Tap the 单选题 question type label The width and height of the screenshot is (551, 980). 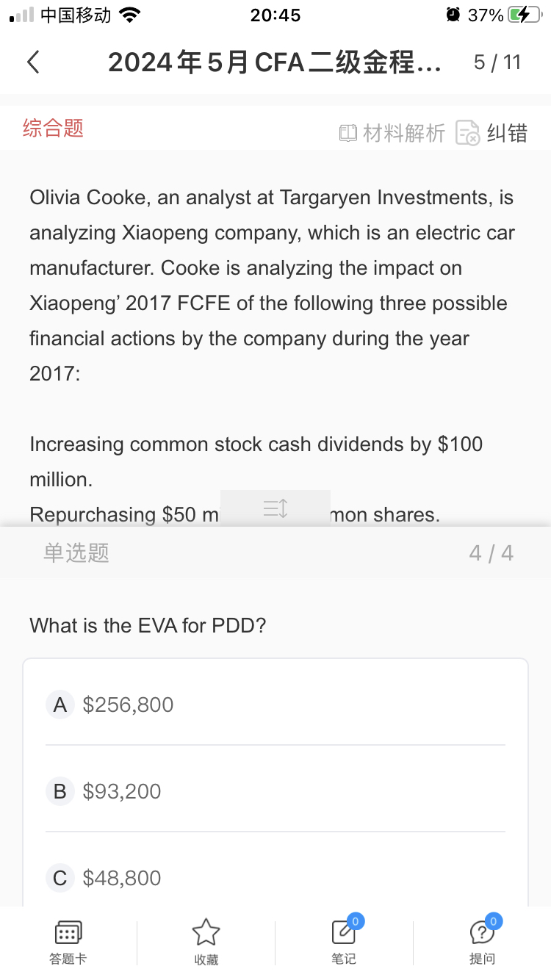tap(76, 552)
